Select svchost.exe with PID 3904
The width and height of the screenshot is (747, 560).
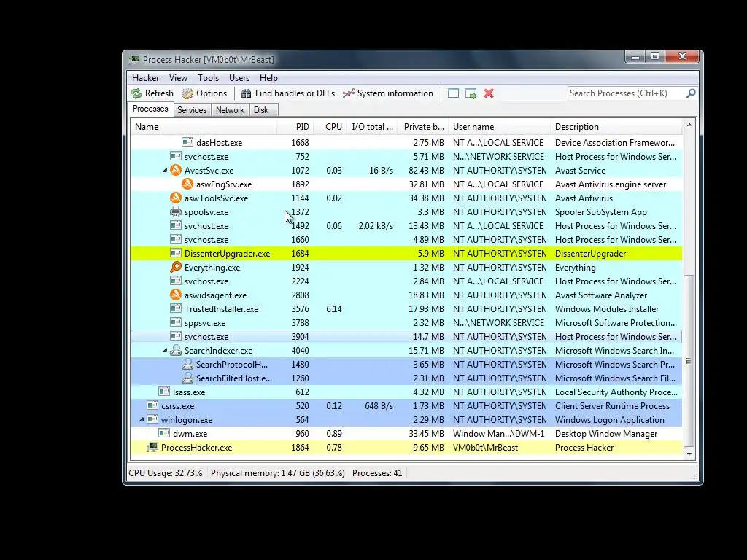pyautogui.click(x=406, y=337)
